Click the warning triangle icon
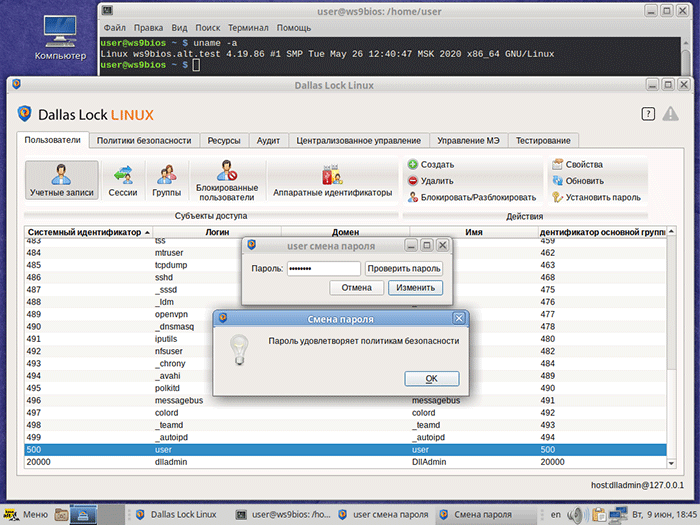Screen dimensions: 700x525 [671, 114]
